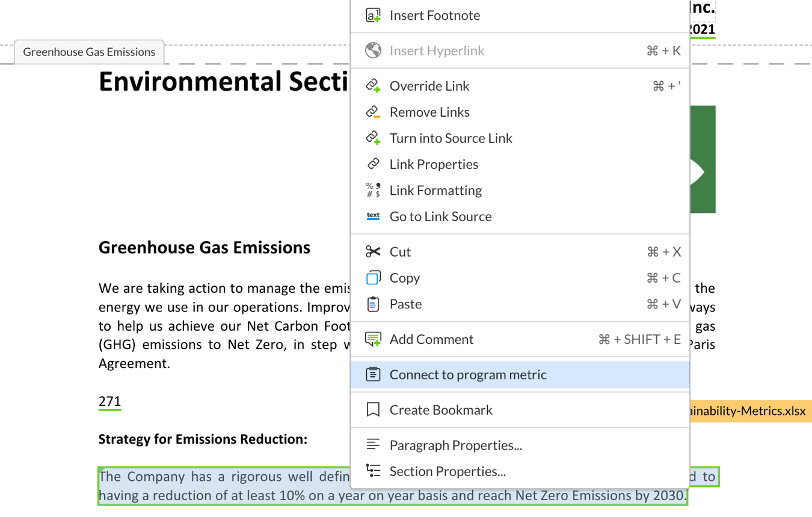Click the Copy icon in the context menu
The height and width of the screenshot is (517, 812).
click(x=373, y=278)
